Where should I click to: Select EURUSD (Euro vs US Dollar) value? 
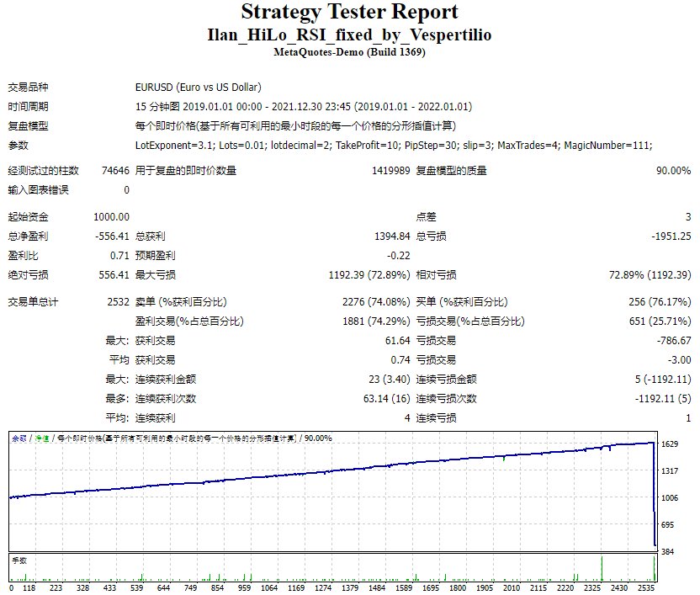click(199, 88)
